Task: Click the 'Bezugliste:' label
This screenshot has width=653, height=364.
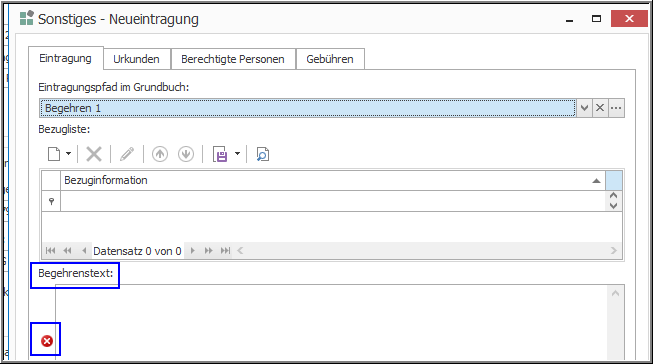Action: pyautogui.click(x=64, y=129)
